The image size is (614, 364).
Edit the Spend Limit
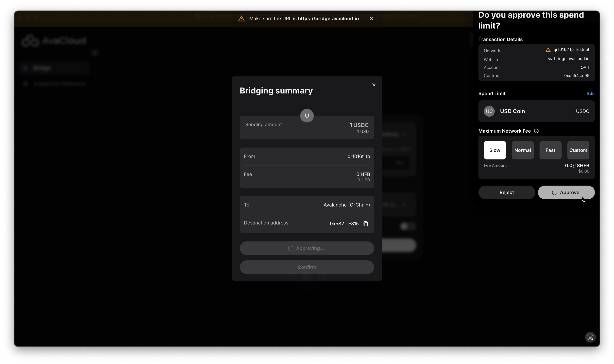590,94
